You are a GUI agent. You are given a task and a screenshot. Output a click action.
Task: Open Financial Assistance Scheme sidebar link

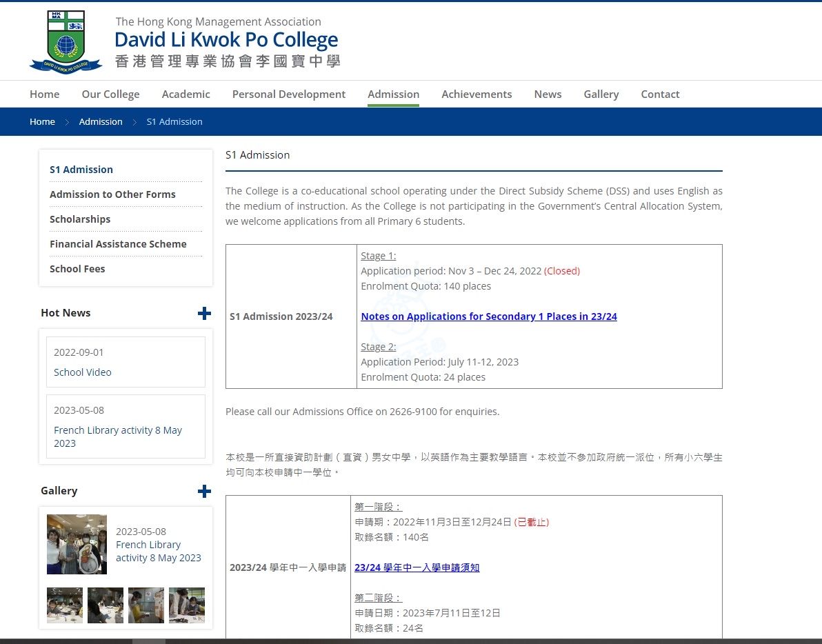click(x=118, y=244)
